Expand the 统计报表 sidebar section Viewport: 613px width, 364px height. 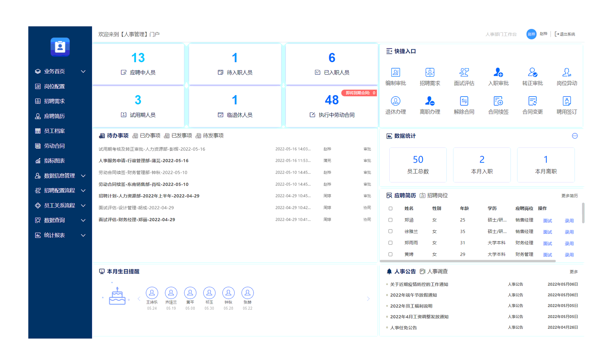tap(54, 235)
